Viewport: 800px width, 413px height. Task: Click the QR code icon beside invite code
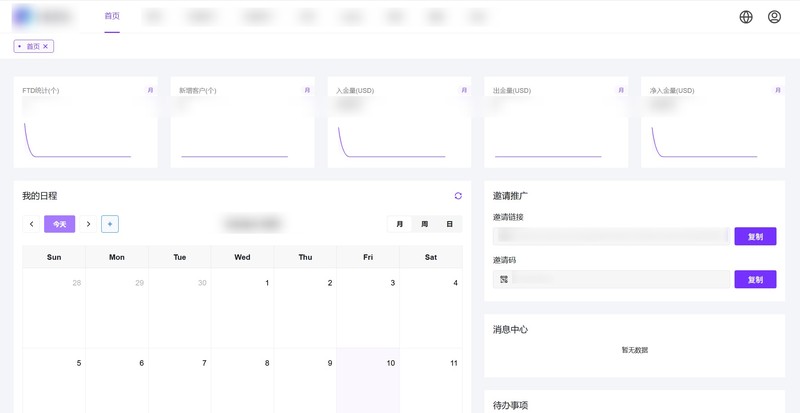click(x=504, y=280)
